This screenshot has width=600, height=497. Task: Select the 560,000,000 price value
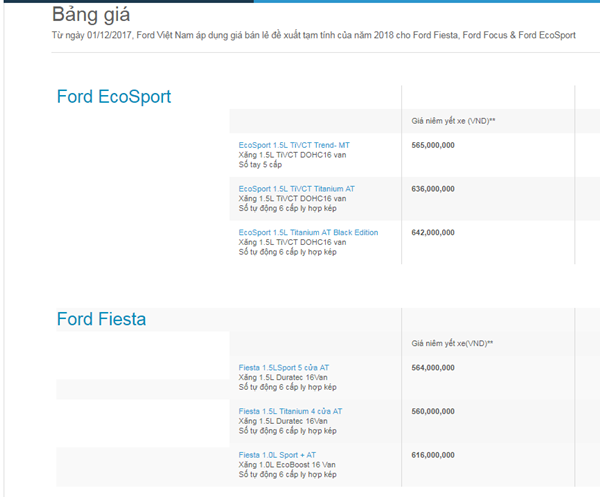[433, 411]
